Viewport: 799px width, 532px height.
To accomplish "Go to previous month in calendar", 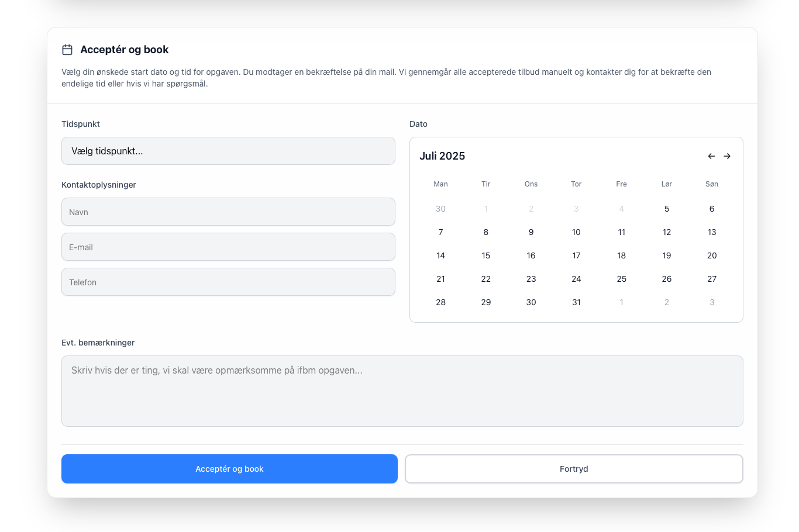I will pos(711,156).
